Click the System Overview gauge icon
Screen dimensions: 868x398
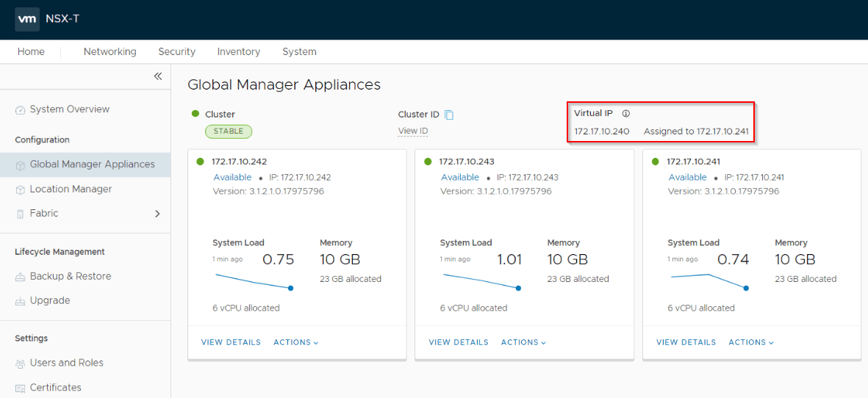pyautogui.click(x=20, y=109)
